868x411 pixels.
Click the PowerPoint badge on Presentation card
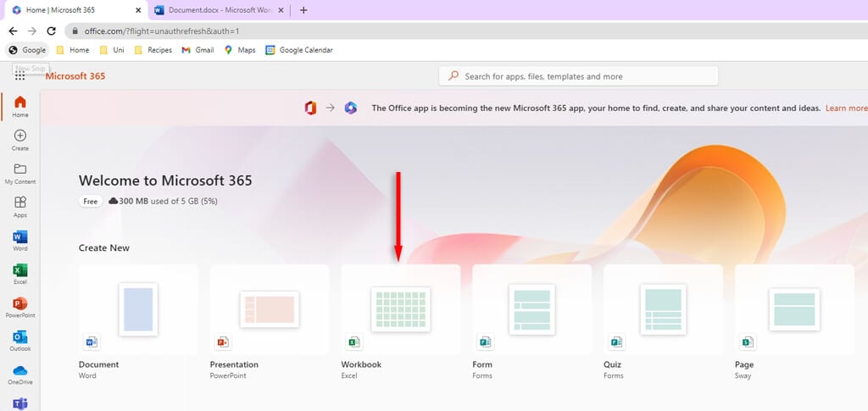[223, 342]
